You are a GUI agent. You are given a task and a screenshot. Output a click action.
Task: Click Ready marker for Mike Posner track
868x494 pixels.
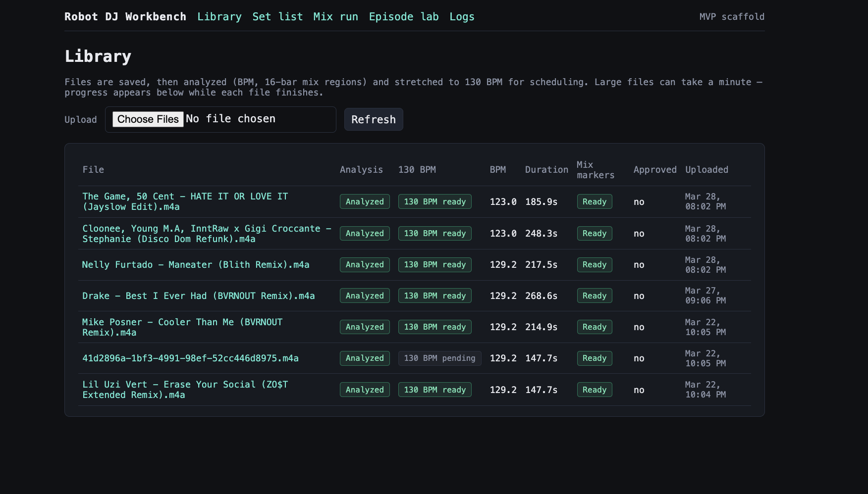594,327
